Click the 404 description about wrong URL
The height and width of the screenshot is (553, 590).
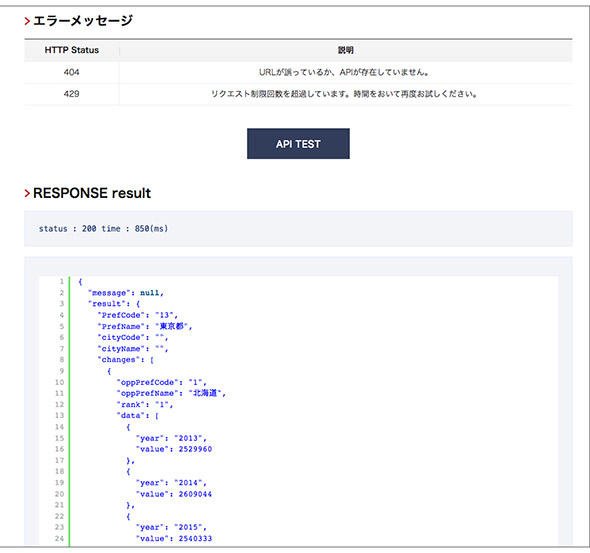tap(344, 72)
